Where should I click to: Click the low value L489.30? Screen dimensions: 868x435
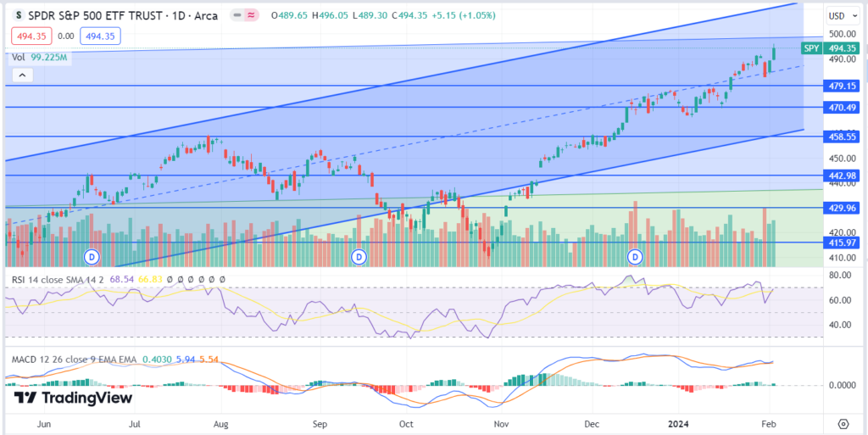point(370,15)
